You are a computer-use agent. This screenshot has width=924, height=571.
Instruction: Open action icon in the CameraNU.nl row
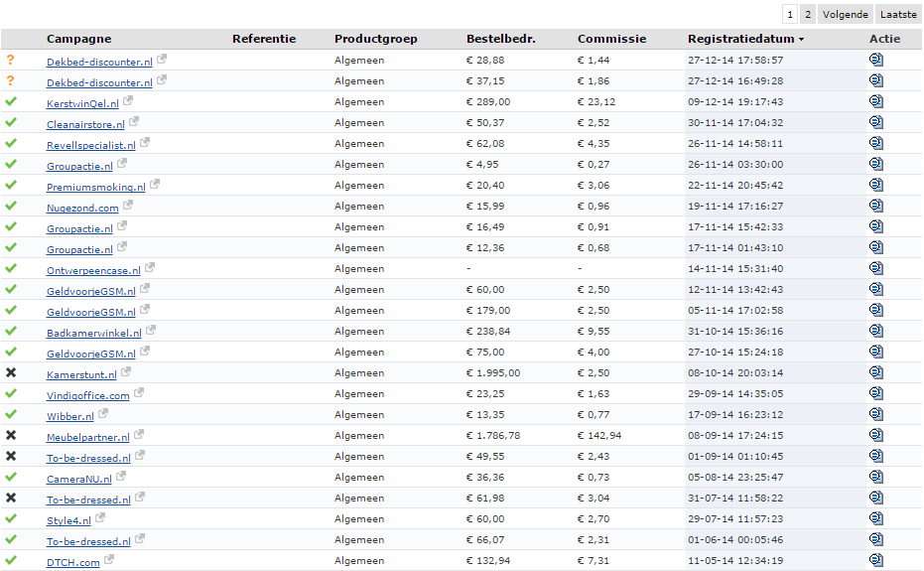coord(875,477)
